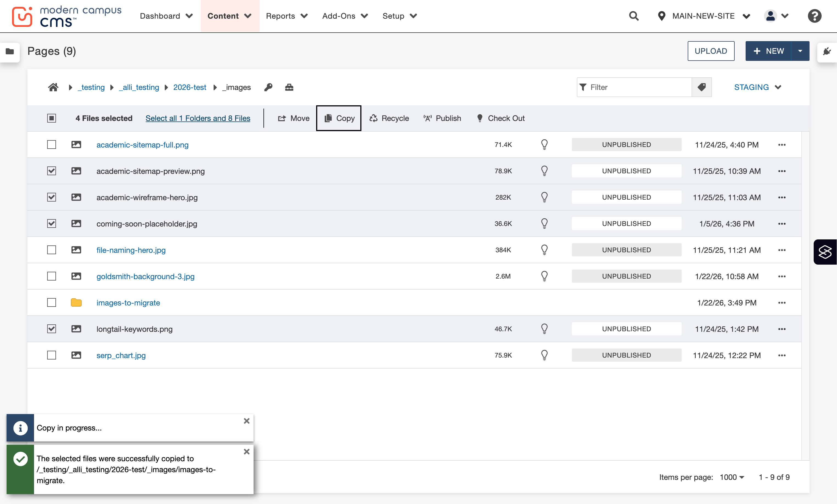Open the gadgets plug icon sidebar

(x=827, y=51)
